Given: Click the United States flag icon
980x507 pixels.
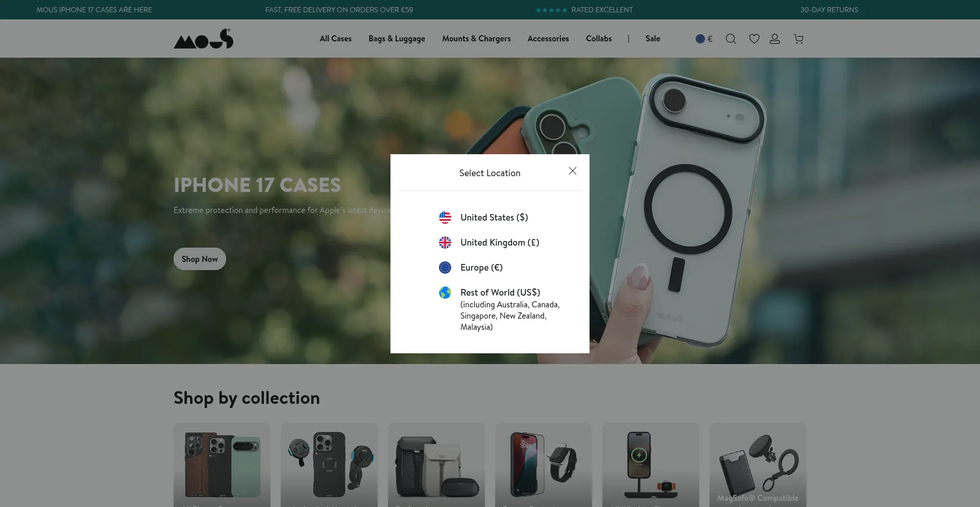Looking at the screenshot, I should [x=445, y=218].
